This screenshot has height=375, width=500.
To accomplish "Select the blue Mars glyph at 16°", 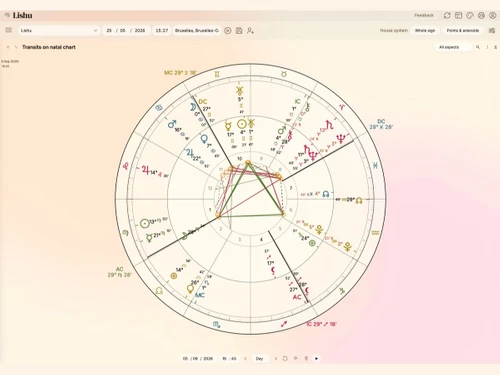I will (x=172, y=124).
